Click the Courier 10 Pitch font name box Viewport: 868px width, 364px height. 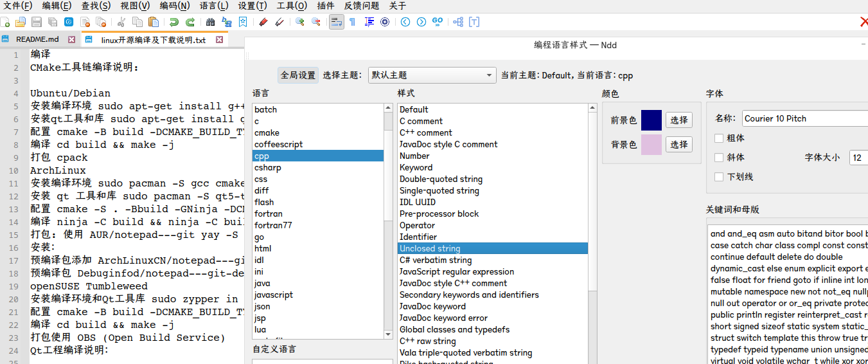(804, 118)
